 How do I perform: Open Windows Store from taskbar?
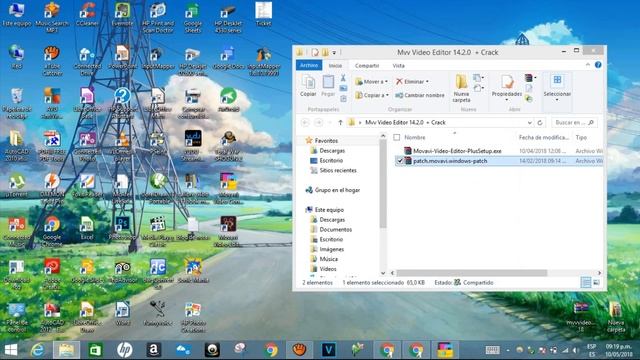[96, 350]
